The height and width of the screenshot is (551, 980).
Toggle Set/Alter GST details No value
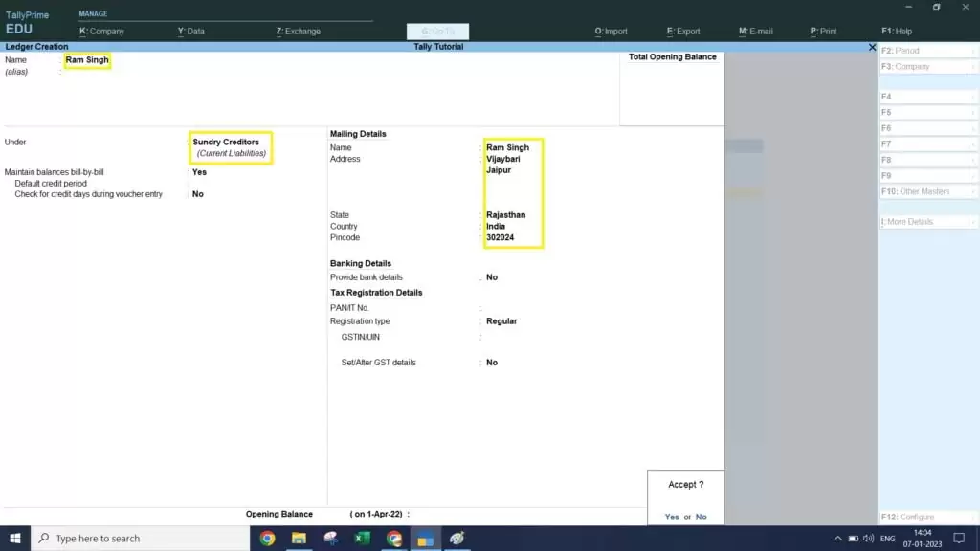pyautogui.click(x=492, y=363)
